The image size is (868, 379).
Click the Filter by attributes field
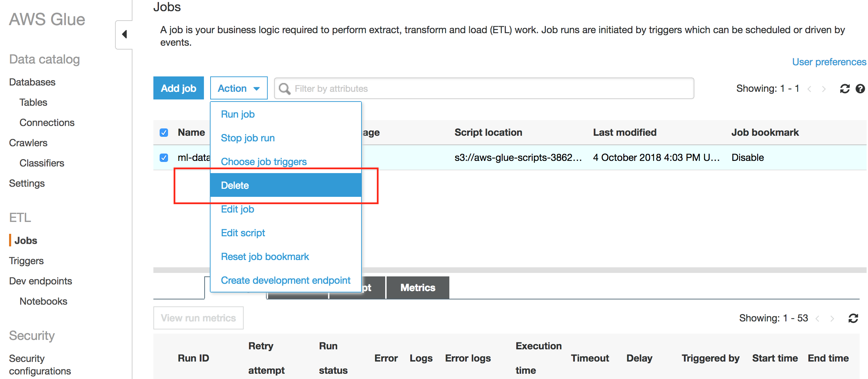(488, 89)
